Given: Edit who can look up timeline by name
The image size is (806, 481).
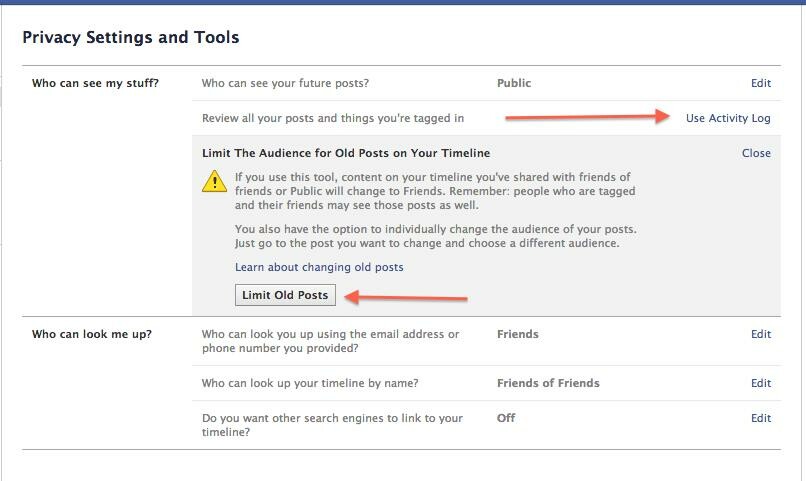Looking at the screenshot, I should (761, 383).
